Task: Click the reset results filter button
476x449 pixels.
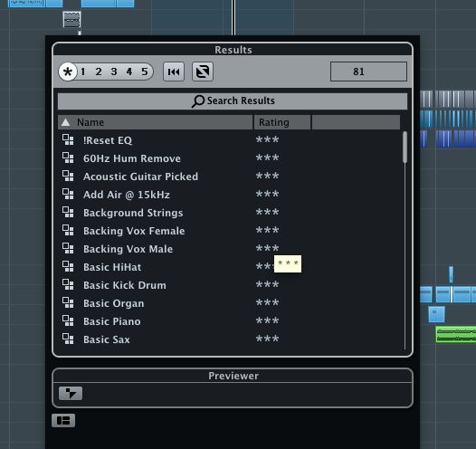Action: tap(174, 72)
